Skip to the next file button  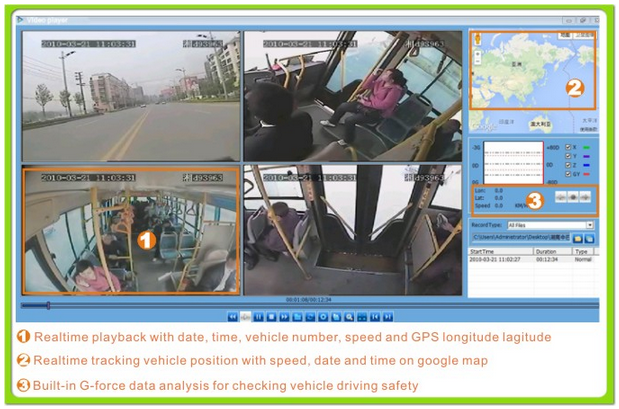coord(387,317)
